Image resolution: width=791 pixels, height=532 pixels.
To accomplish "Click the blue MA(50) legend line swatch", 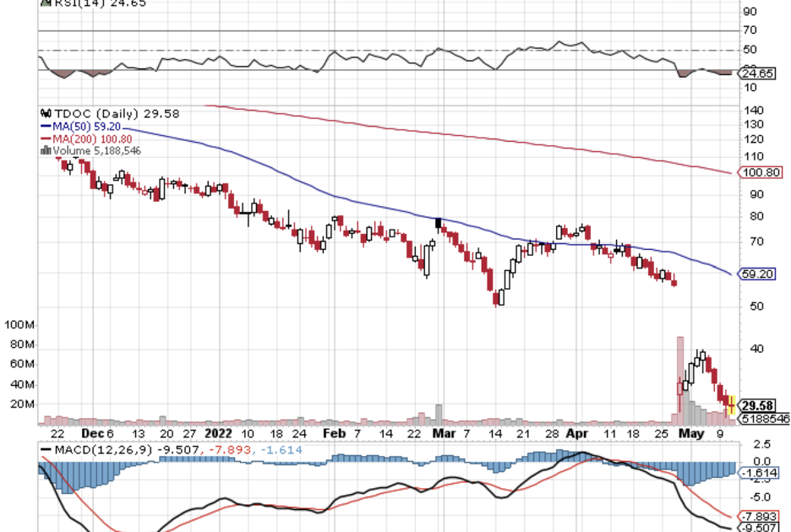I will (x=46, y=126).
